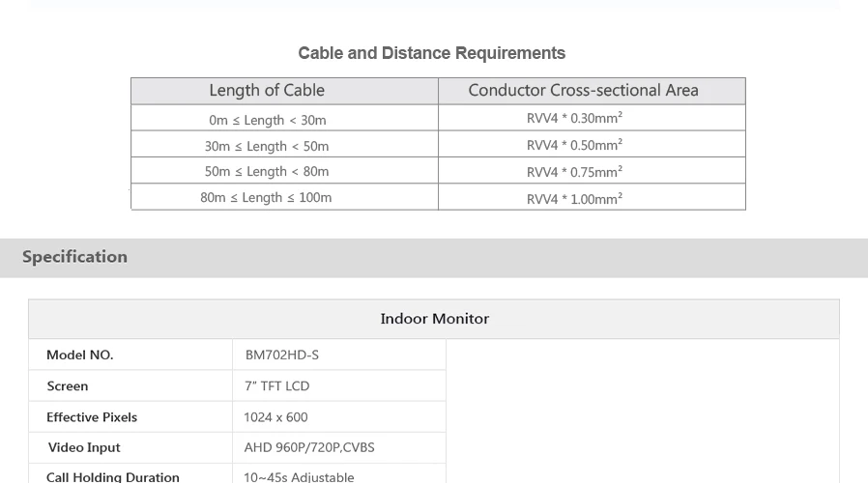Click the Screen row label
This screenshot has width=868, height=483.
point(68,386)
